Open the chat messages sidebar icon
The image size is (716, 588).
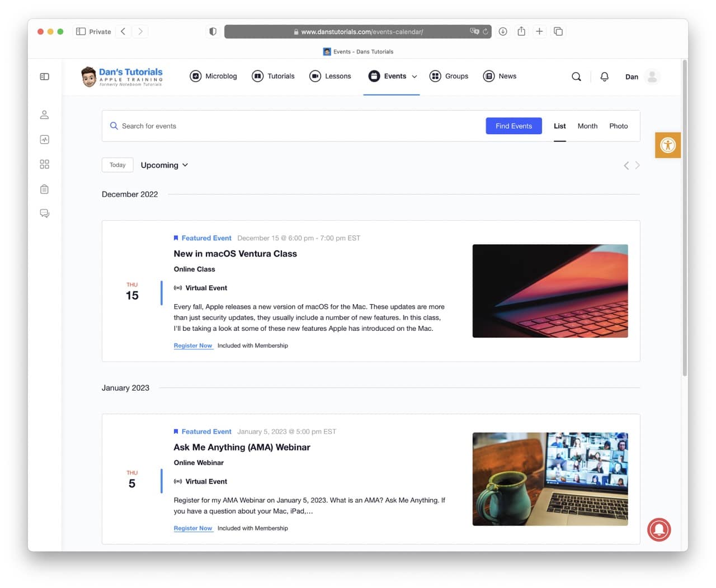click(45, 214)
